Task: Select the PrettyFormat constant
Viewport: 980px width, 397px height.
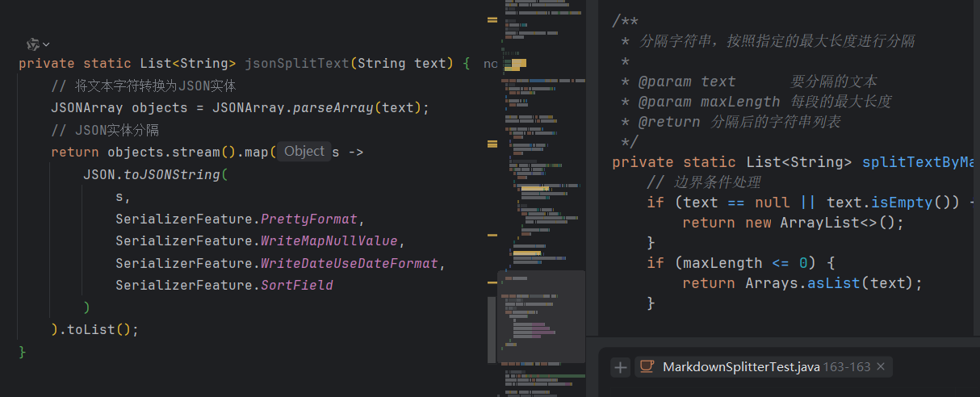Action: point(308,219)
